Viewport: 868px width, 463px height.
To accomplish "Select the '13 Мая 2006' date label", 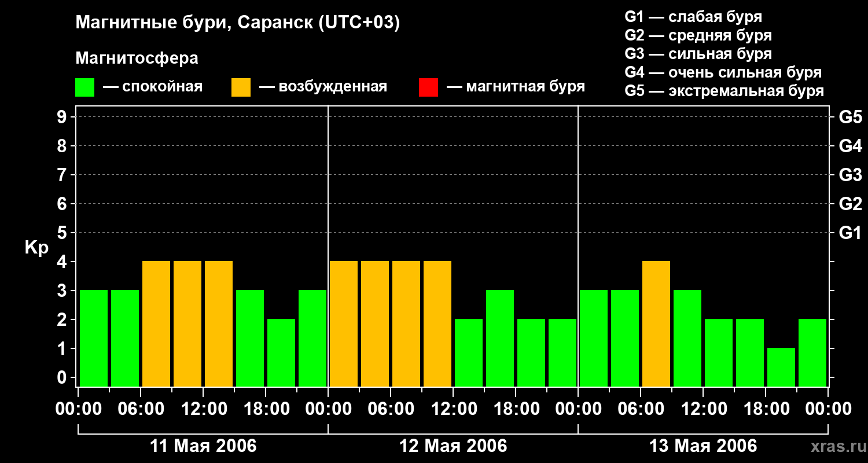I will point(703,446).
